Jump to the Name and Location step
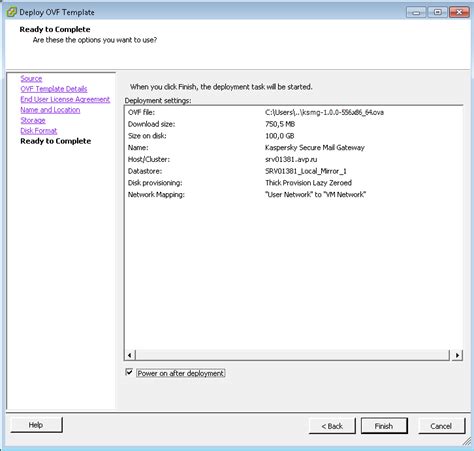The width and height of the screenshot is (474, 451). click(x=50, y=110)
